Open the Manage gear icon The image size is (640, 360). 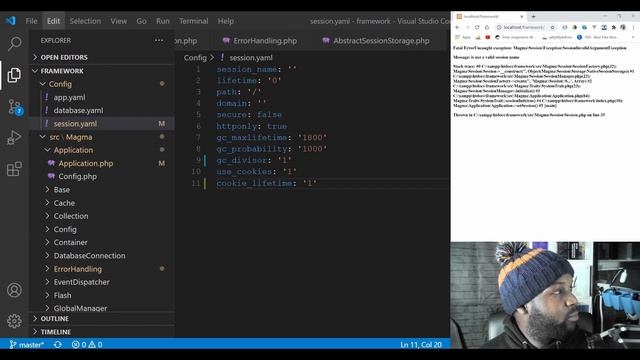14,321
